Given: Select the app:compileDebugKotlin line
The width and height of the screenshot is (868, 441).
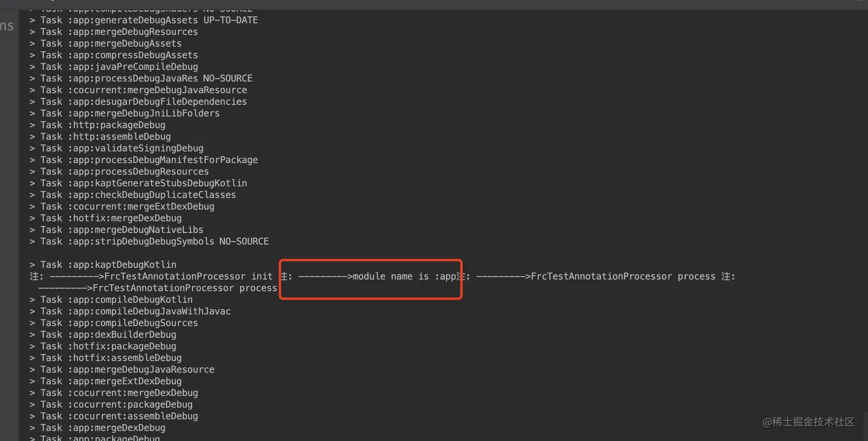Looking at the screenshot, I should click(111, 299).
